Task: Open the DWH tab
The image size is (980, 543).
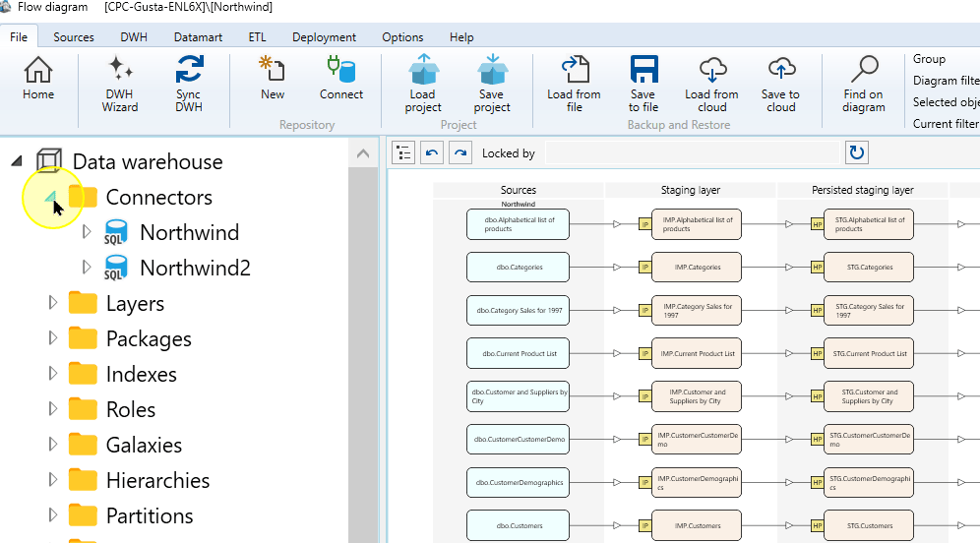Action: tap(134, 36)
